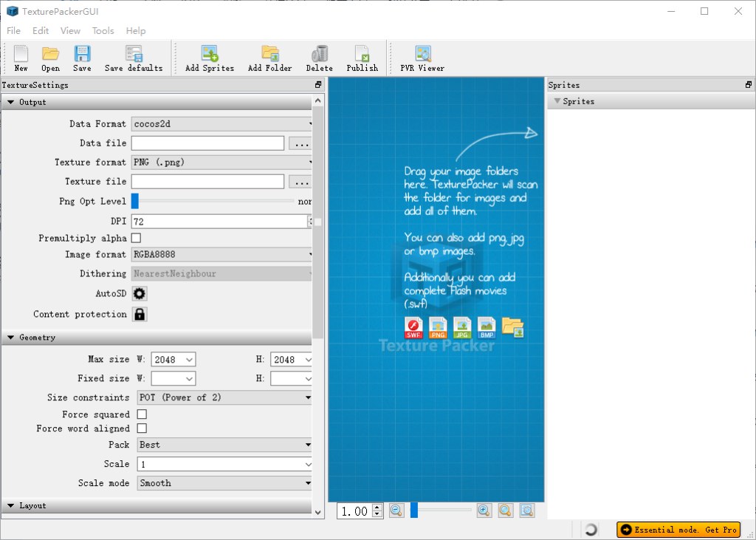Reset zoom with the orange magnifier icon

coord(505,510)
